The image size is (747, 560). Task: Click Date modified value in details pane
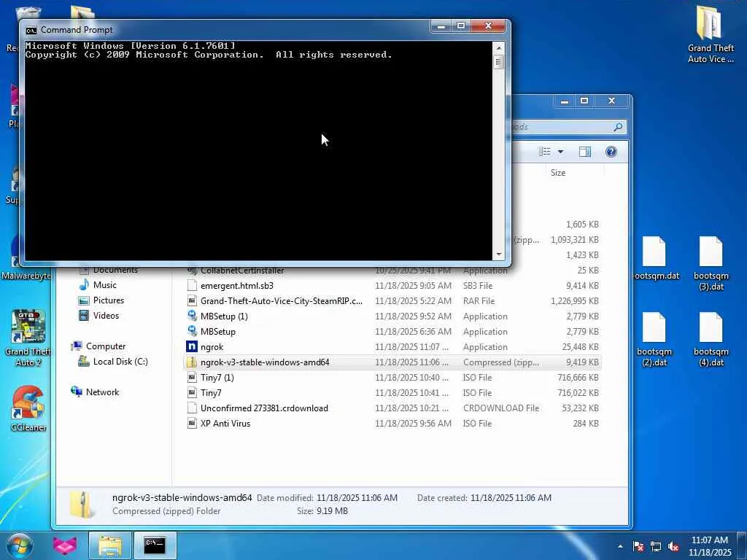[x=357, y=497]
